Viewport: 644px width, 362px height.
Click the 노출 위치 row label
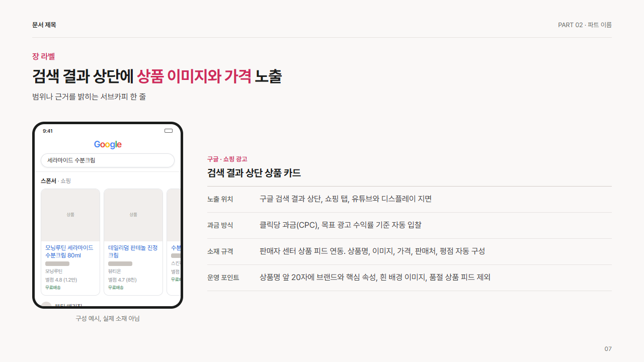tap(220, 199)
